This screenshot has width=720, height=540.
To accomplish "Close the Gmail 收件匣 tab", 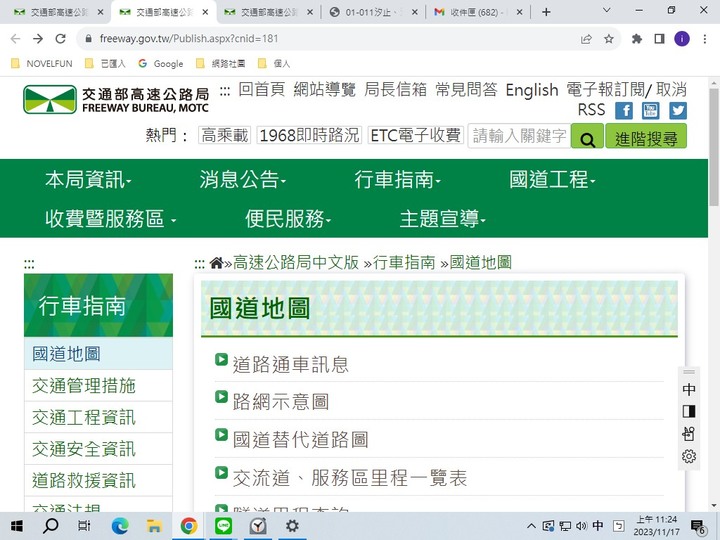I will (519, 12).
